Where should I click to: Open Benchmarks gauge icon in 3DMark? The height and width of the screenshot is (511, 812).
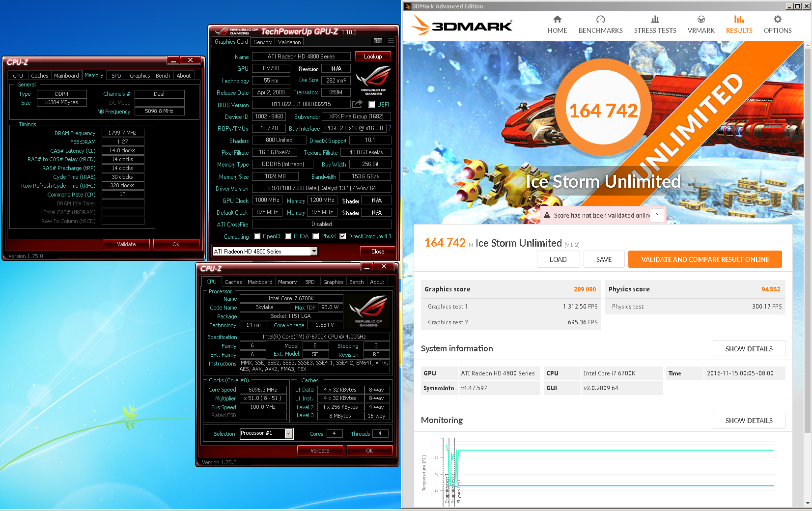tap(600, 19)
